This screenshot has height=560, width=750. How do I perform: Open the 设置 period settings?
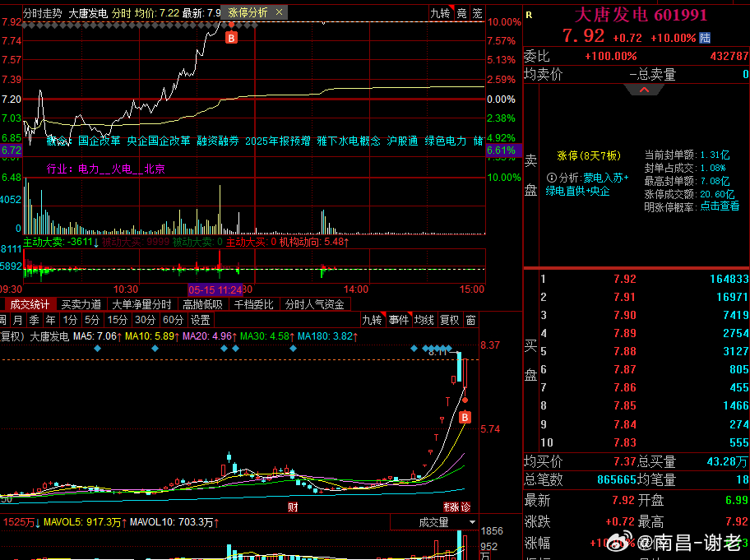click(200, 320)
